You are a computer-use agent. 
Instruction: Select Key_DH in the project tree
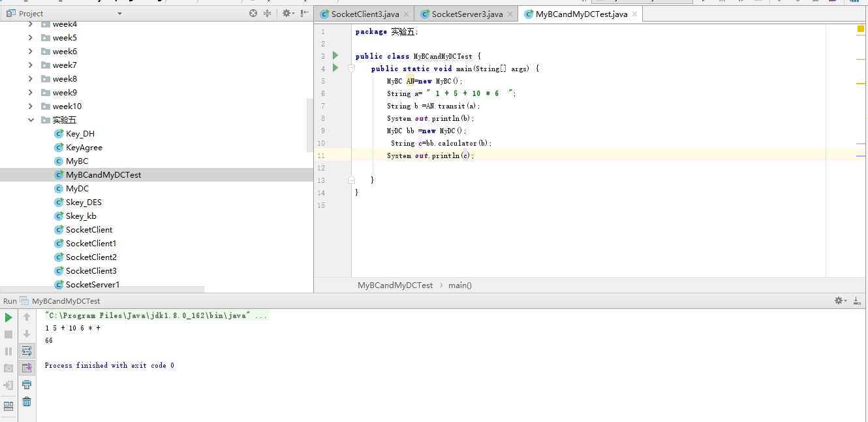click(x=80, y=134)
